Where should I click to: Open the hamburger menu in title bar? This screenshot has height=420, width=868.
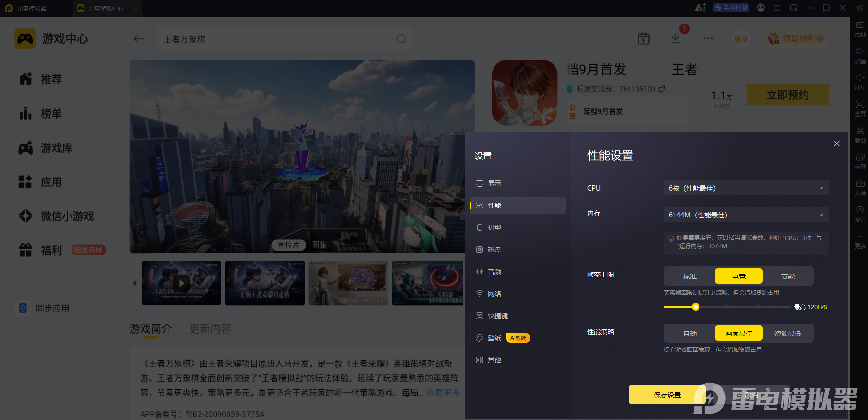pos(777,8)
